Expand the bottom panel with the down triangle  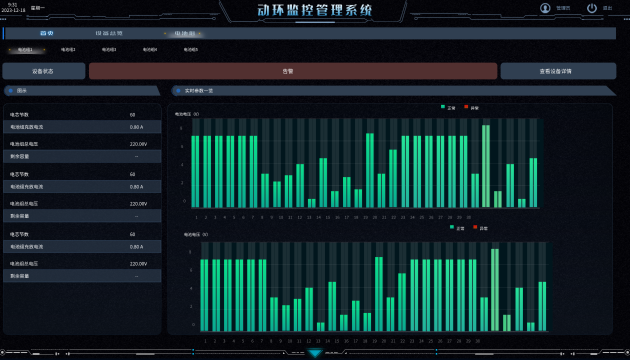coord(315,353)
